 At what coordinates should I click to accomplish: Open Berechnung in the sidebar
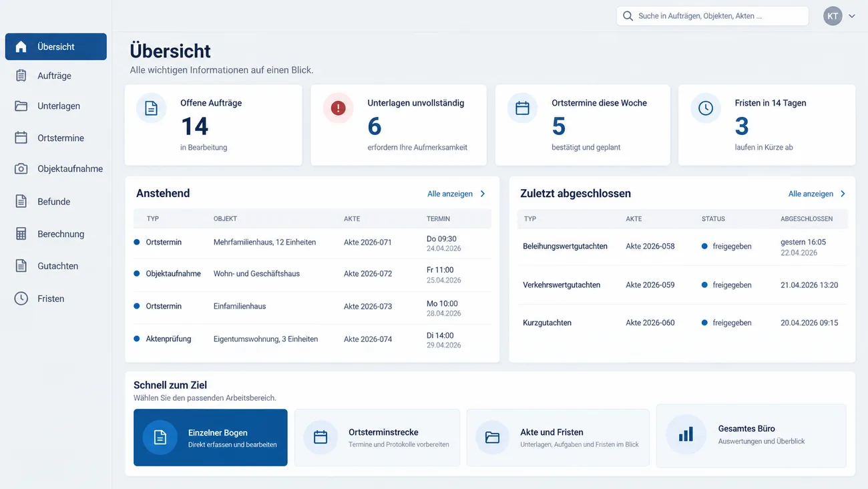point(56,234)
